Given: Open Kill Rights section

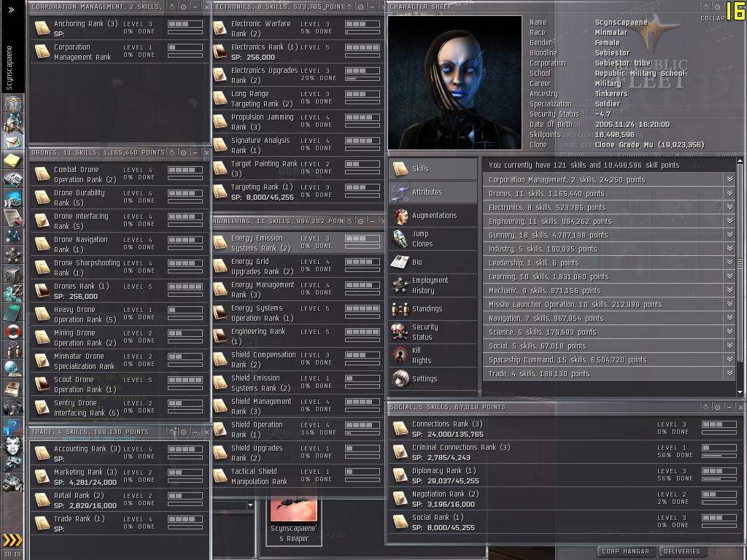Looking at the screenshot, I should click(x=433, y=355).
